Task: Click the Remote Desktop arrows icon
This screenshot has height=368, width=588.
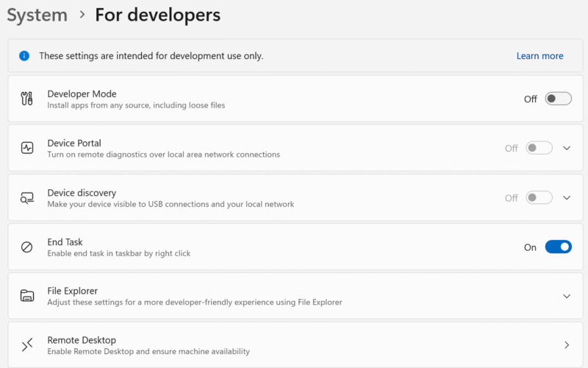Action: pyautogui.click(x=27, y=345)
